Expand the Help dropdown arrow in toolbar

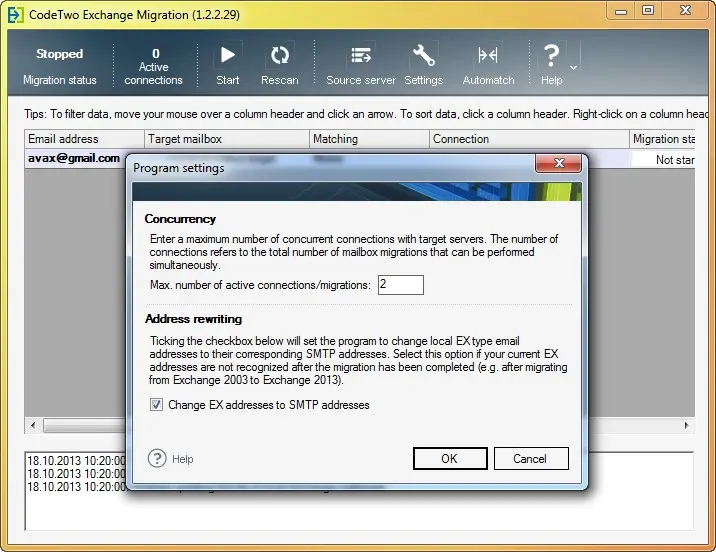click(574, 68)
